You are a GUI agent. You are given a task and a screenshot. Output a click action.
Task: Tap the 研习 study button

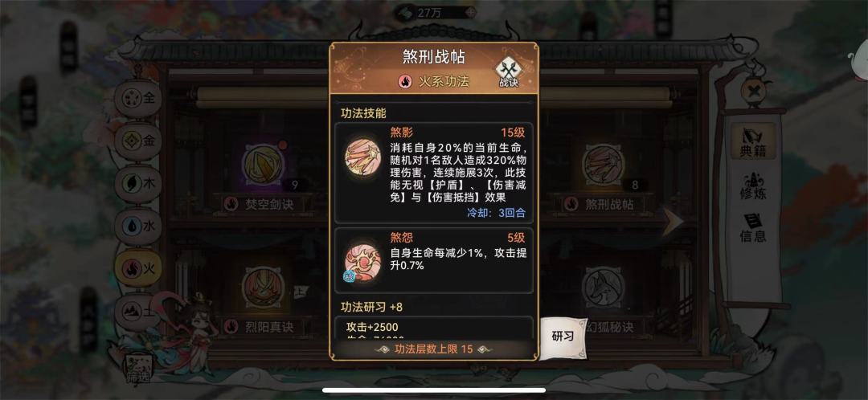pos(563,337)
